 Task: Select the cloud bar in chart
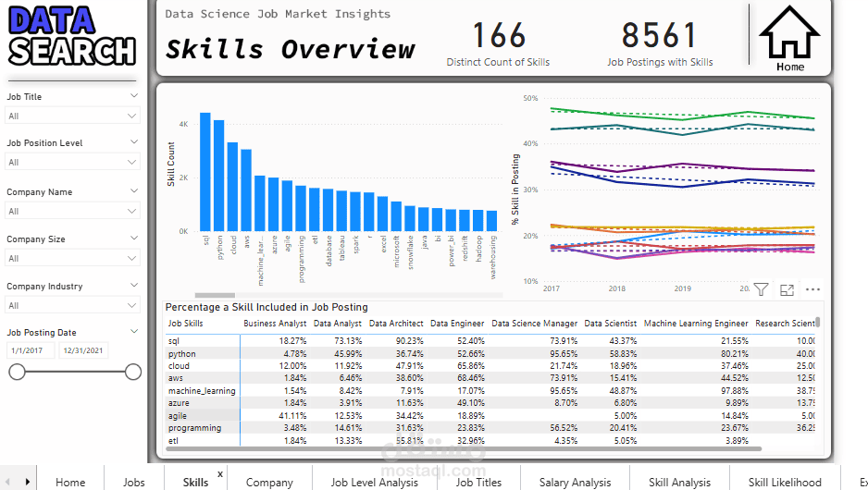pos(232,187)
